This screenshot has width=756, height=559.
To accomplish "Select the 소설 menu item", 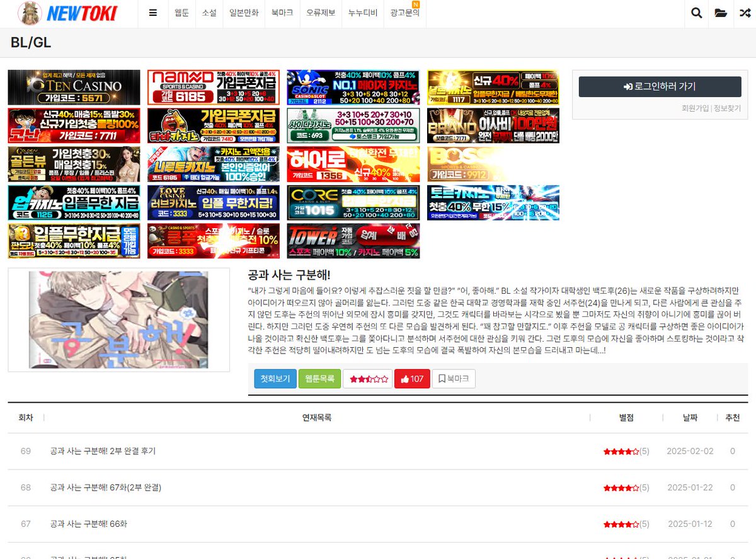I will [209, 13].
